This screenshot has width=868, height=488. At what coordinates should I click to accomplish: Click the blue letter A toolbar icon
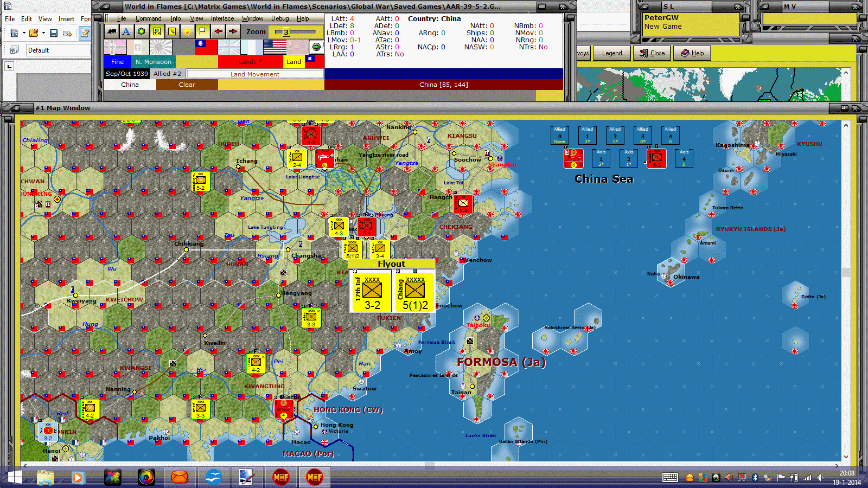tap(126, 31)
